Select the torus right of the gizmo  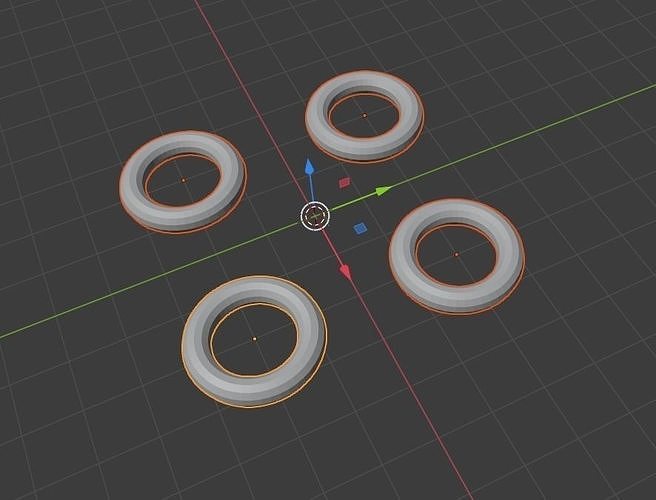(x=456, y=256)
